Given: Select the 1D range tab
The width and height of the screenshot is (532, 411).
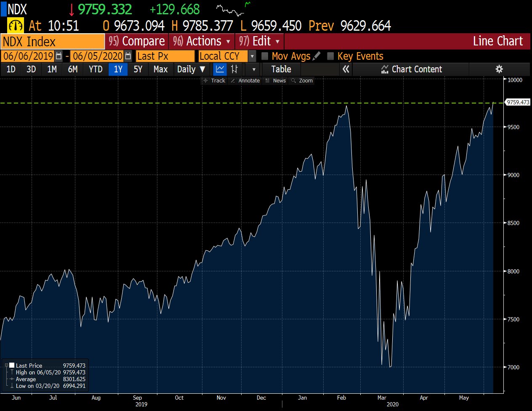Looking at the screenshot, I should (x=11, y=69).
